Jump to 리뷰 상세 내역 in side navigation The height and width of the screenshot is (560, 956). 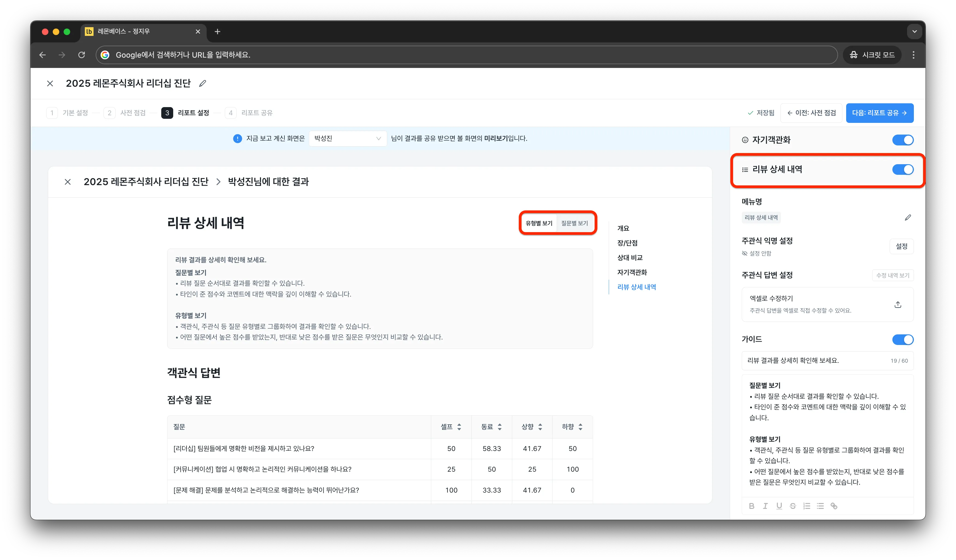637,287
